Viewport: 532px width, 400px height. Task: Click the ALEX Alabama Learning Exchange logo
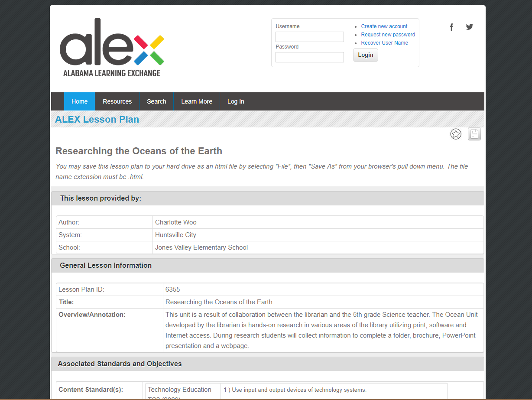[111, 48]
